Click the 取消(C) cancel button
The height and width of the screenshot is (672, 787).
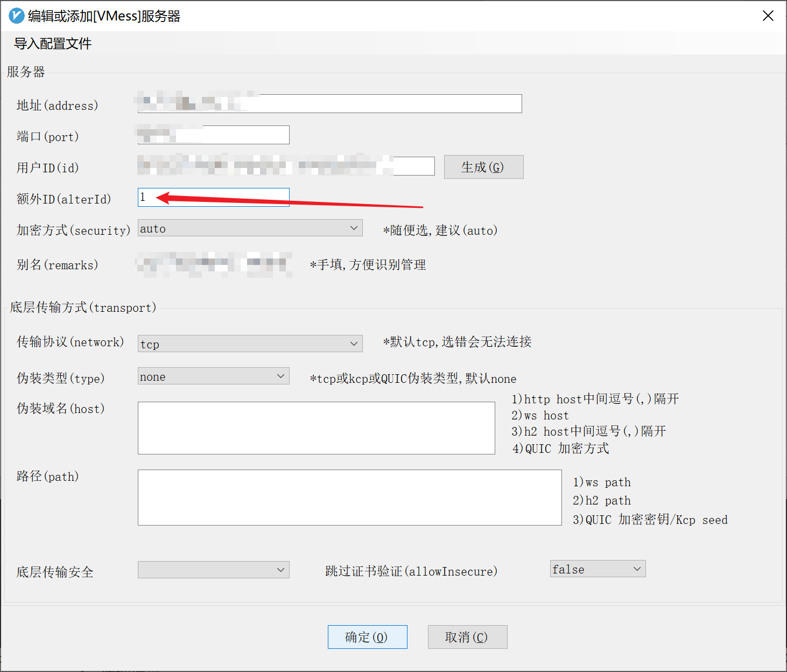coord(467,637)
